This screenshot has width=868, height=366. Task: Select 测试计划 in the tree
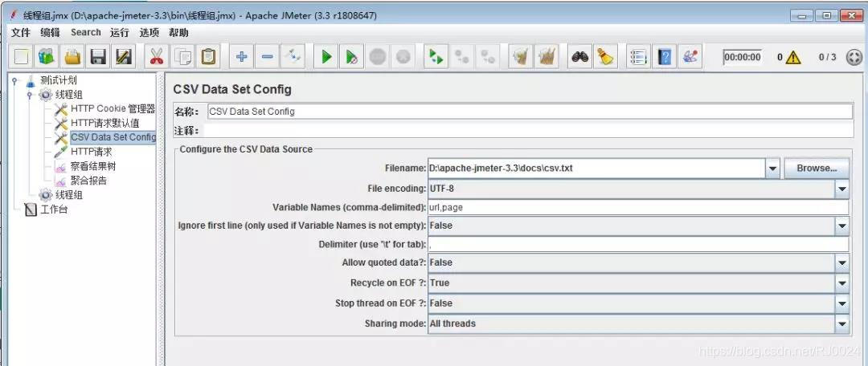tap(59, 80)
